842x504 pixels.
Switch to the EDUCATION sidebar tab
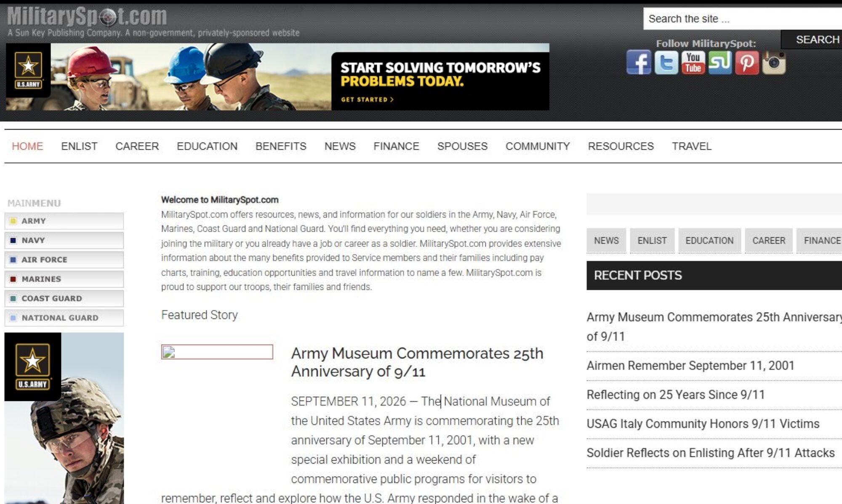coord(709,241)
